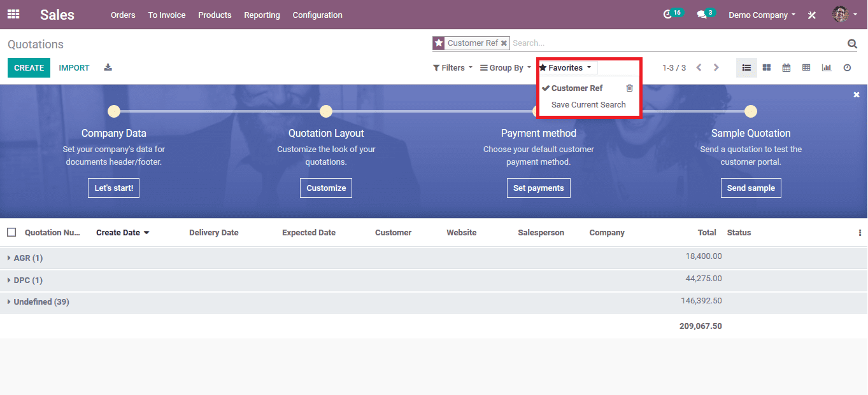868x395 pixels.
Task: Click the Company Data progress step dot
Action: 114,111
